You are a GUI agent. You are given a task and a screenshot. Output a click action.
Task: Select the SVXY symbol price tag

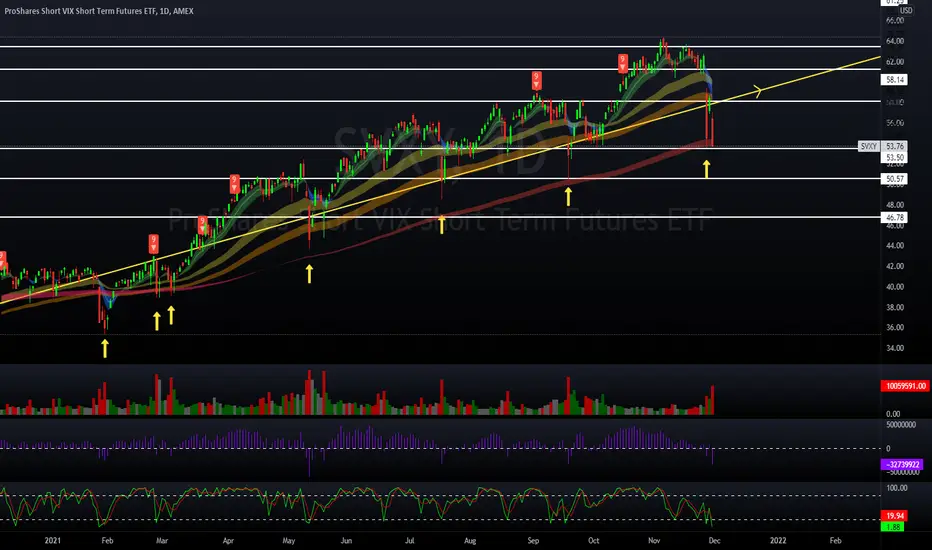868,146
